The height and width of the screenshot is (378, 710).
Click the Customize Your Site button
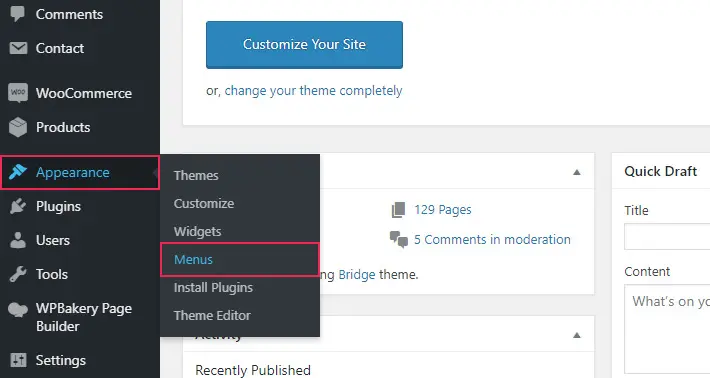(304, 45)
